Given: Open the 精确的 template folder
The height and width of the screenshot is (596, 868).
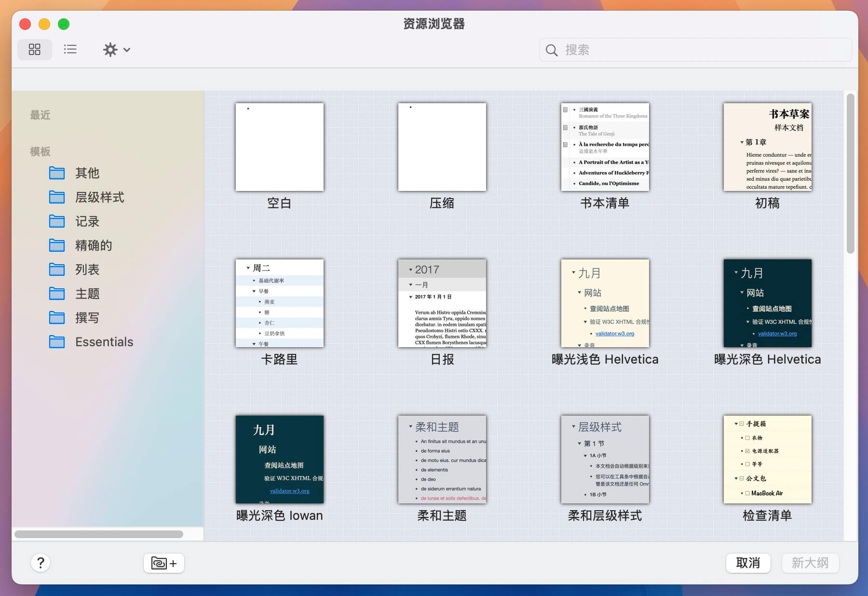Looking at the screenshot, I should coord(93,245).
